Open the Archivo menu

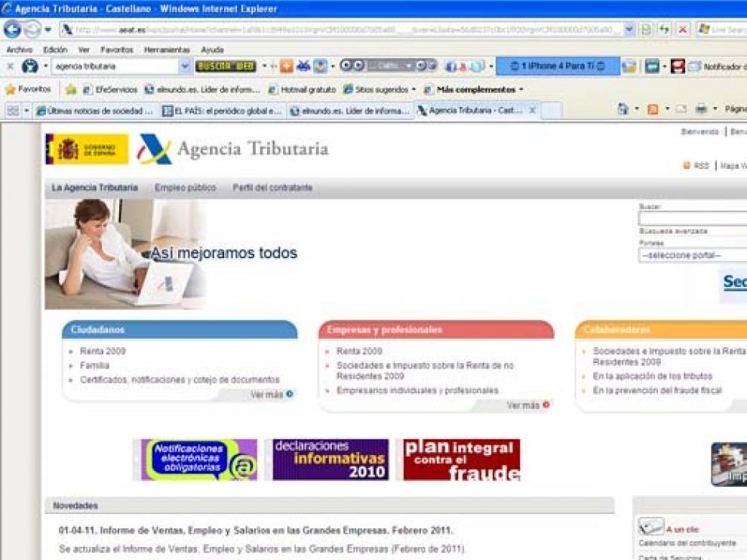[x=20, y=50]
